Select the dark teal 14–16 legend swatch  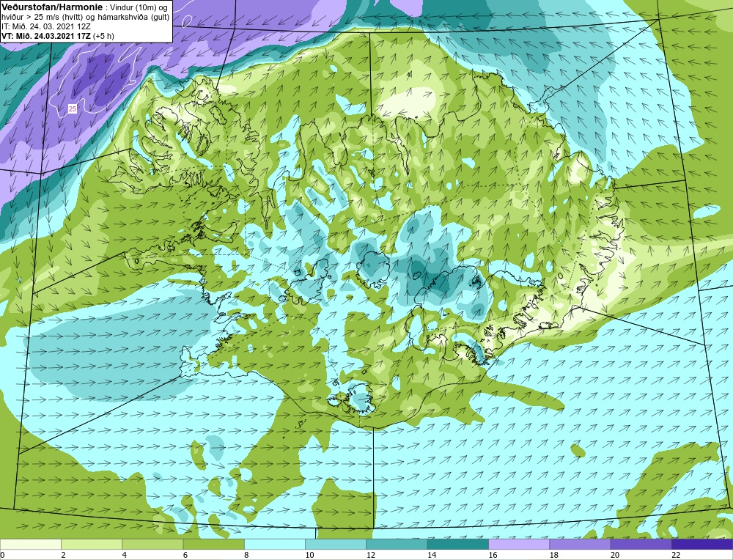pos(457,544)
